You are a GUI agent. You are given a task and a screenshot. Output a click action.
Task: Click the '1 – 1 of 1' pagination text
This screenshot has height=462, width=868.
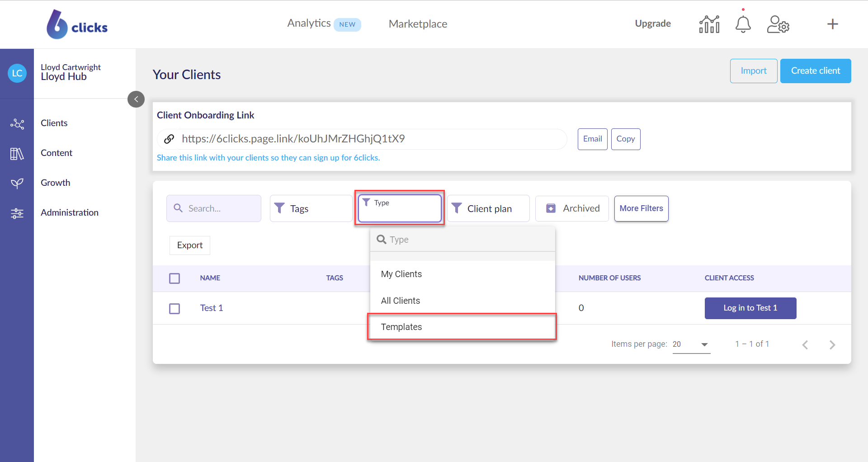pyautogui.click(x=752, y=344)
